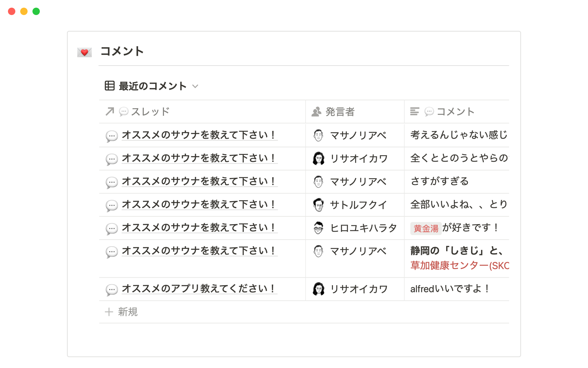Click リサオイカワ avatar in second row
The image size is (588, 368).
point(318,159)
